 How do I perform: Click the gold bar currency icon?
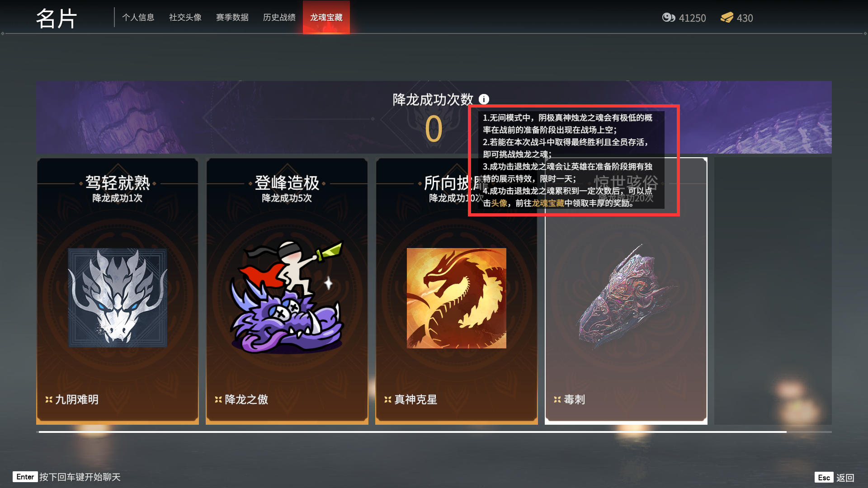[x=726, y=18]
